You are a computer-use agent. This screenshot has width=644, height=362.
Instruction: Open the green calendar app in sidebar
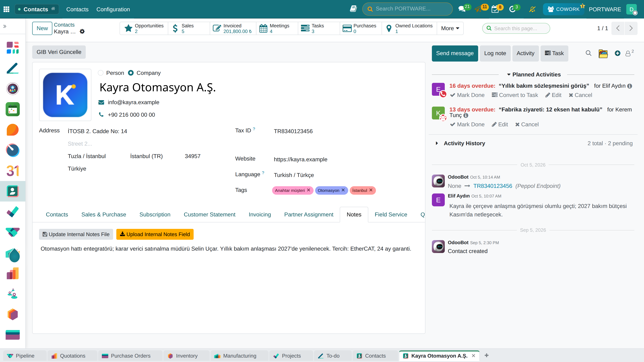click(12, 109)
